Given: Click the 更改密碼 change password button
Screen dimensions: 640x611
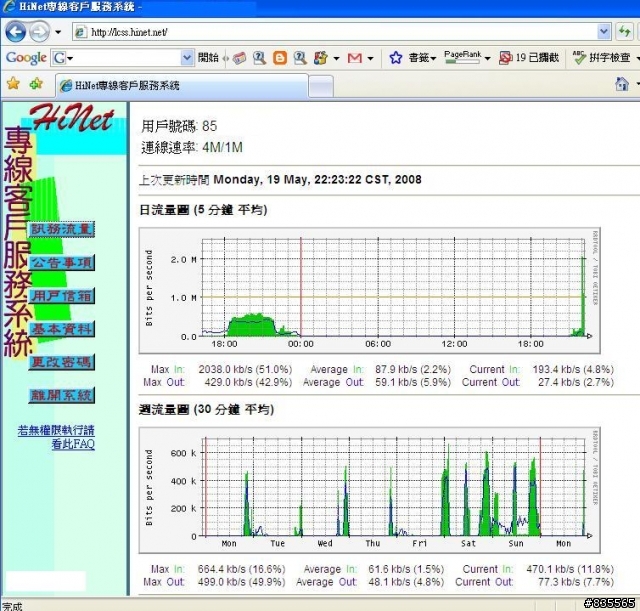Looking at the screenshot, I should pyautogui.click(x=62, y=362).
